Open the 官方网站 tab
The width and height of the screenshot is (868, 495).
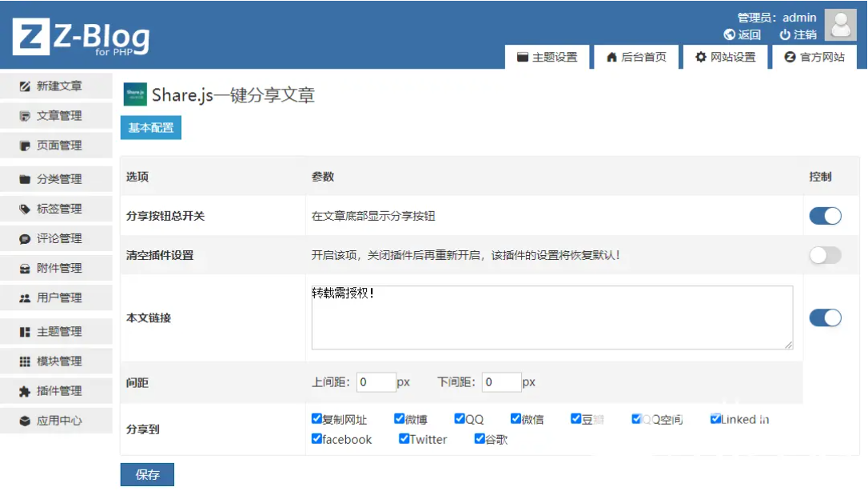pyautogui.click(x=814, y=57)
